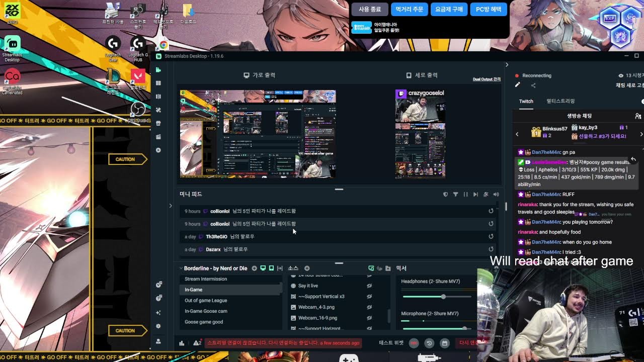
Task: Click the 사용 종료 button
Action: (370, 9)
